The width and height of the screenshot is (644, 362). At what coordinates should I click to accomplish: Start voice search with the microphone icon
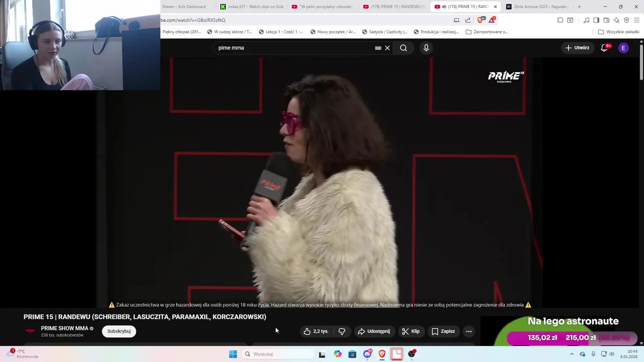click(x=426, y=48)
